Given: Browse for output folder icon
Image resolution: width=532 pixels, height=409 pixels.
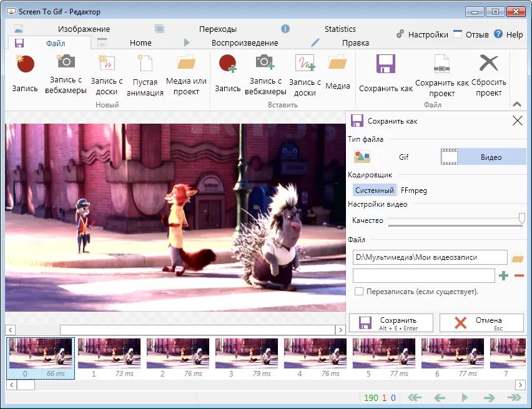Looking at the screenshot, I should click(517, 258).
